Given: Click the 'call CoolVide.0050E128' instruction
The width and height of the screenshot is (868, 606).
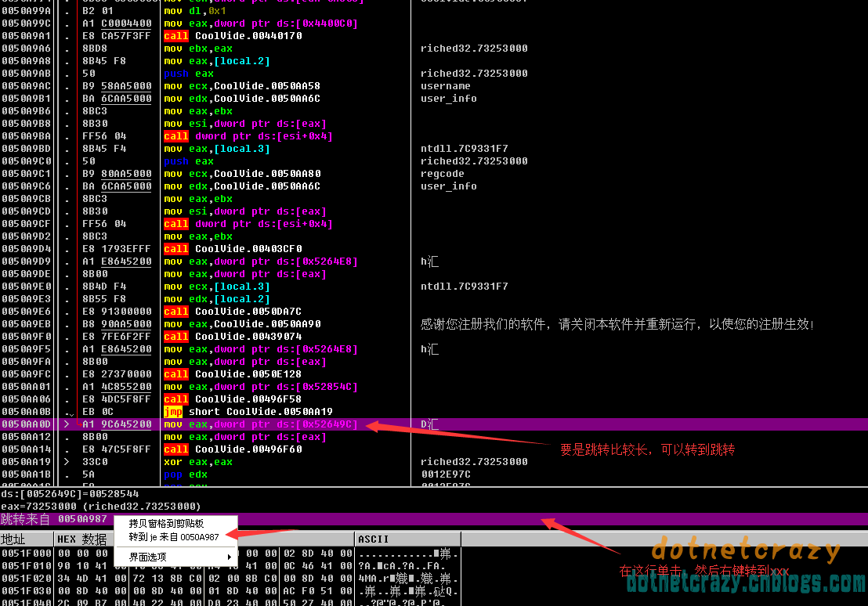Looking at the screenshot, I should [x=233, y=374].
